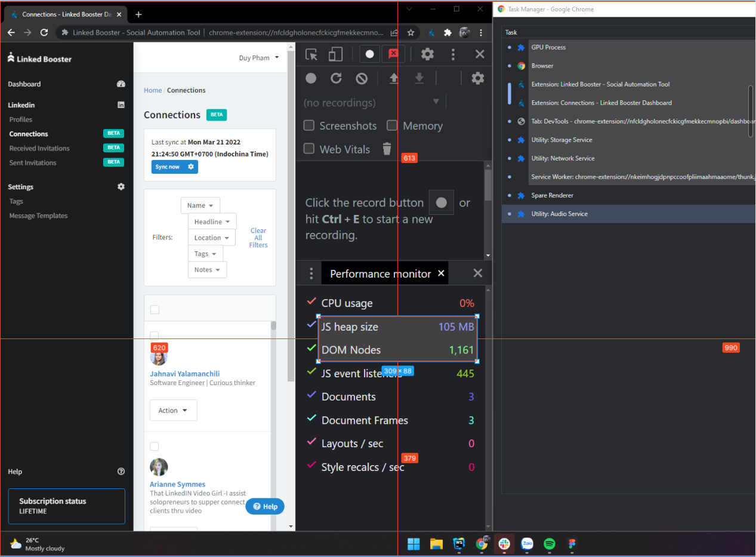Open the (no recordings) dropdown
756x557 pixels.
click(372, 103)
